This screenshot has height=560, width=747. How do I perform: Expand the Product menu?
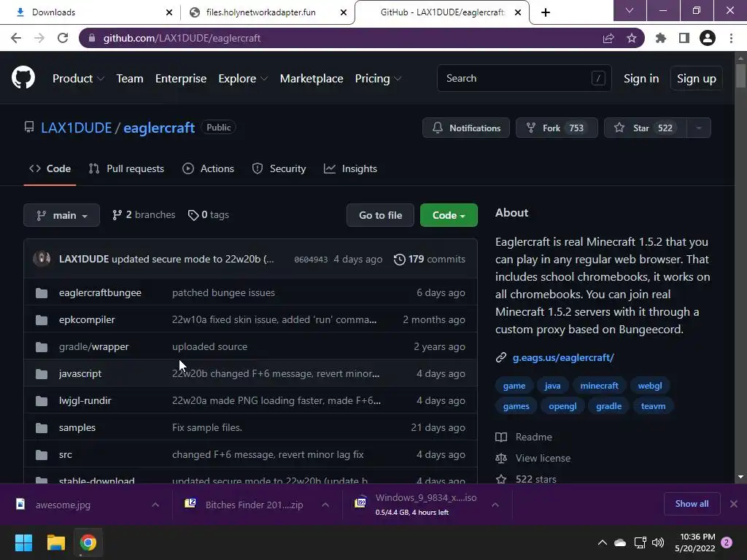[x=78, y=79]
